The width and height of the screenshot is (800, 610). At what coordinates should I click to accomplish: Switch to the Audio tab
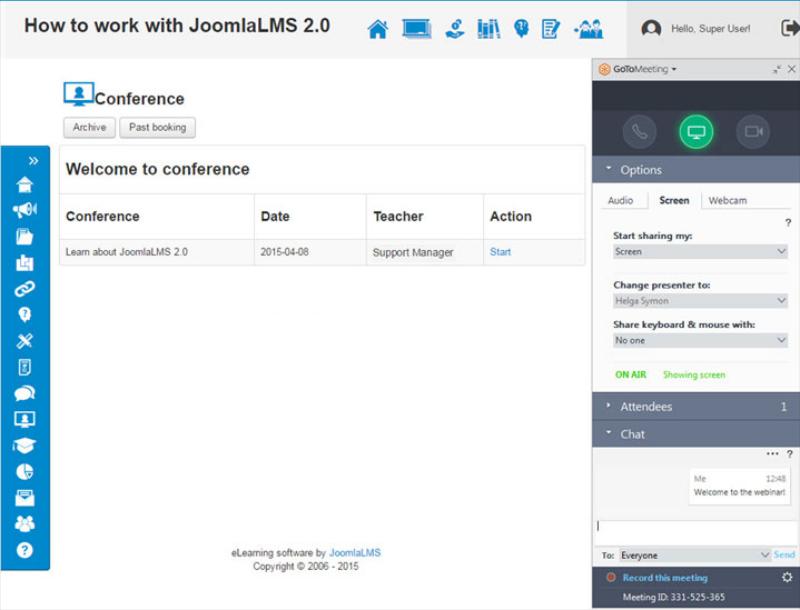620,200
